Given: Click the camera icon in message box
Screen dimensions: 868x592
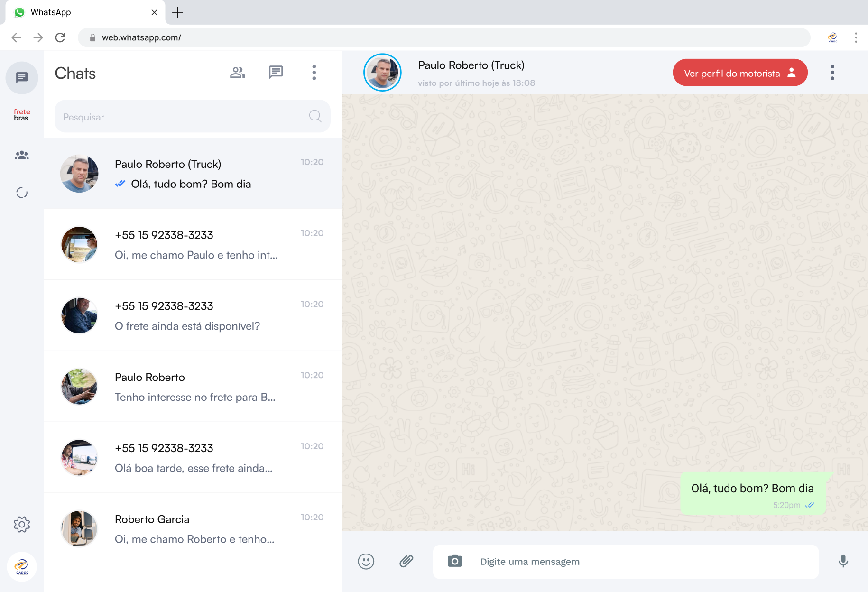Looking at the screenshot, I should tap(454, 561).
